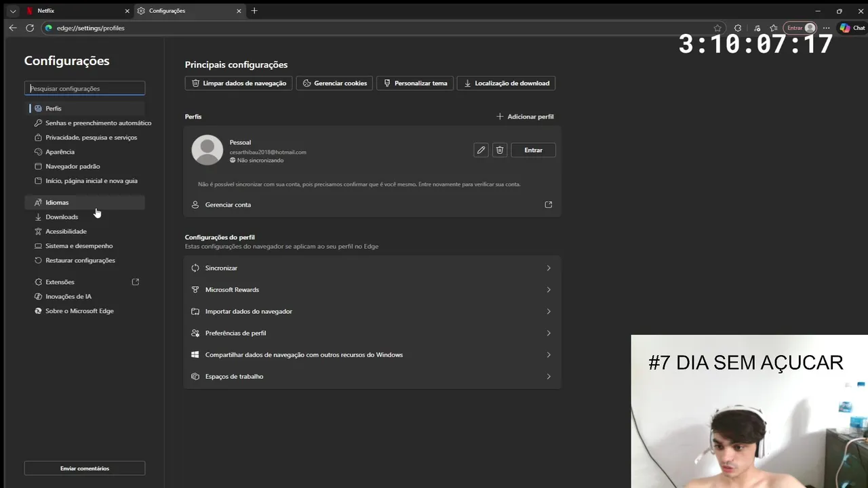Click the Windows logo icon on Compartilhar row
The width and height of the screenshot is (868, 488).
tap(195, 355)
